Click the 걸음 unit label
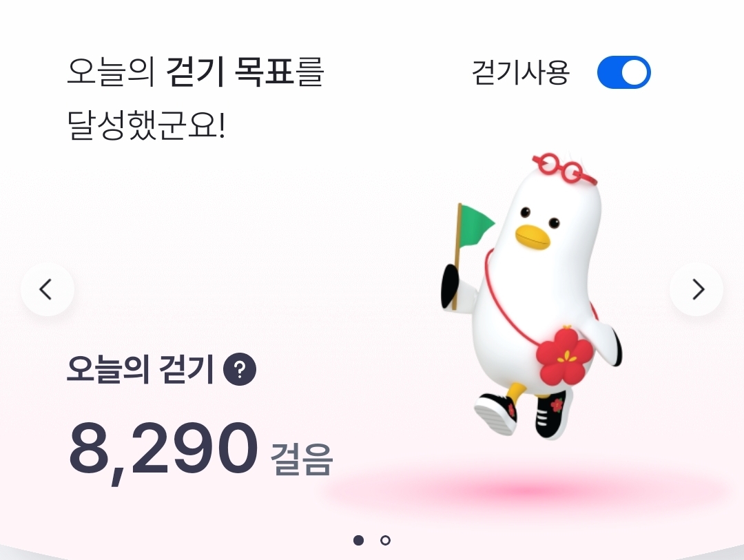 click(x=302, y=459)
